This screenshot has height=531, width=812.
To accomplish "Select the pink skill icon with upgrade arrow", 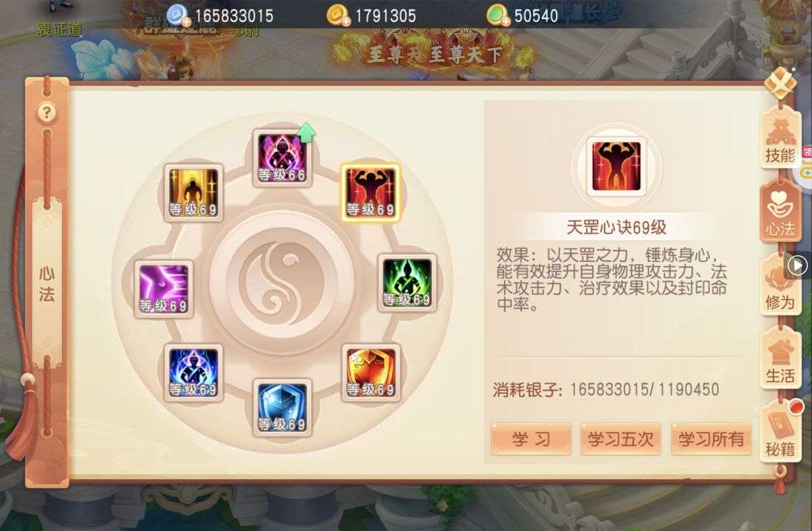I will pyautogui.click(x=282, y=158).
